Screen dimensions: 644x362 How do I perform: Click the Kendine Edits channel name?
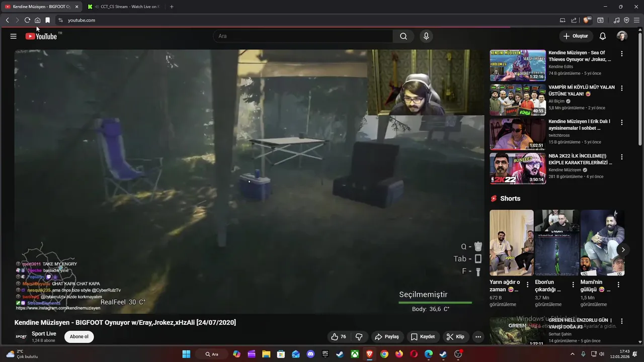point(560,66)
